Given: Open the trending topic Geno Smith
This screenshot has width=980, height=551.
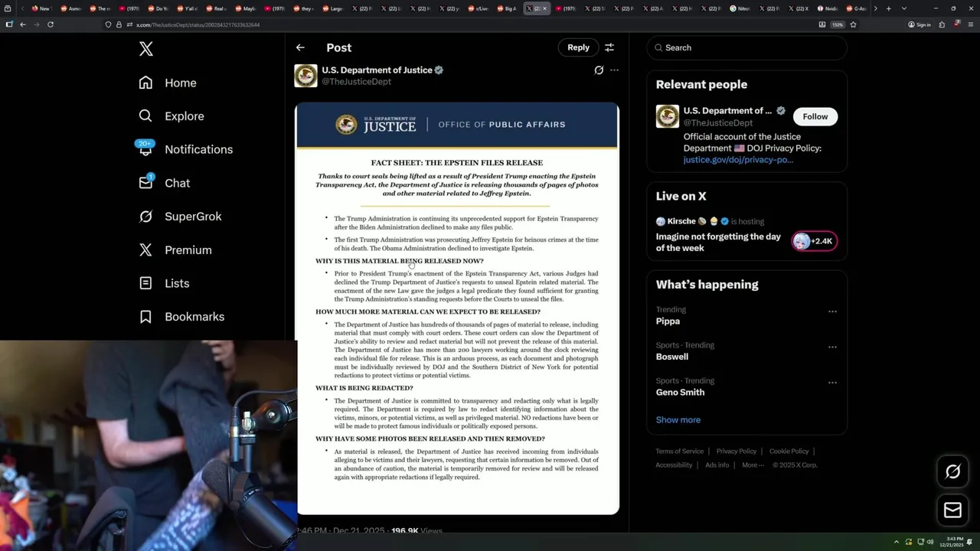Looking at the screenshot, I should click(x=680, y=392).
